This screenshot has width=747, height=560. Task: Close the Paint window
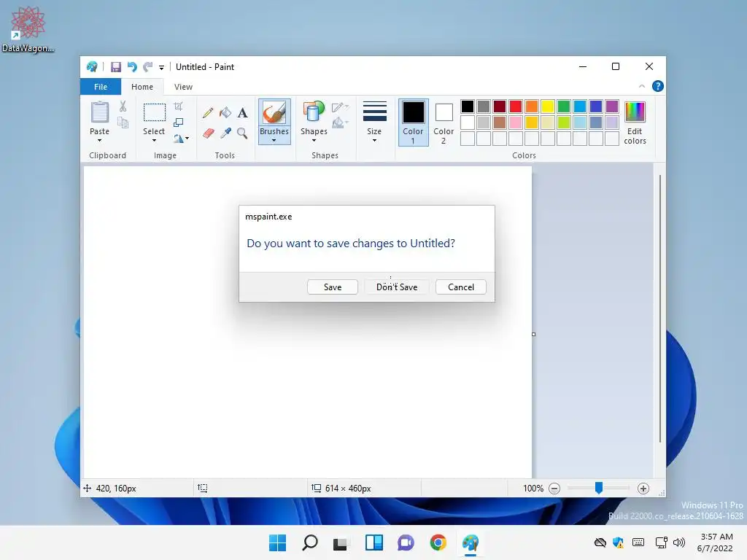tap(649, 66)
